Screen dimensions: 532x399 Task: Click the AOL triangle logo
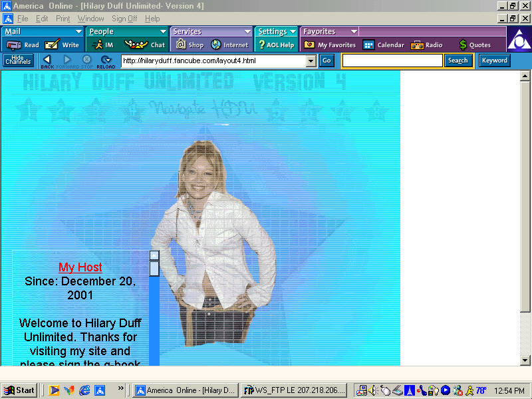pos(519,39)
